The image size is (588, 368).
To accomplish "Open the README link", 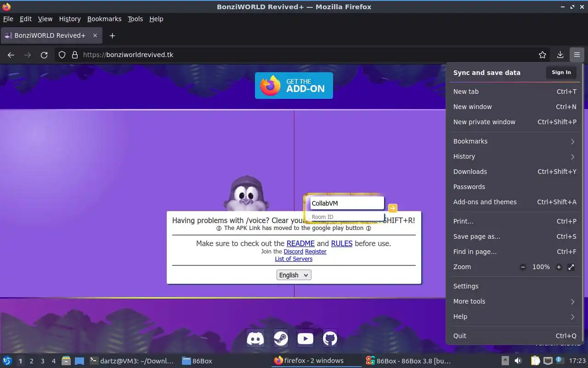I will coord(300,243).
